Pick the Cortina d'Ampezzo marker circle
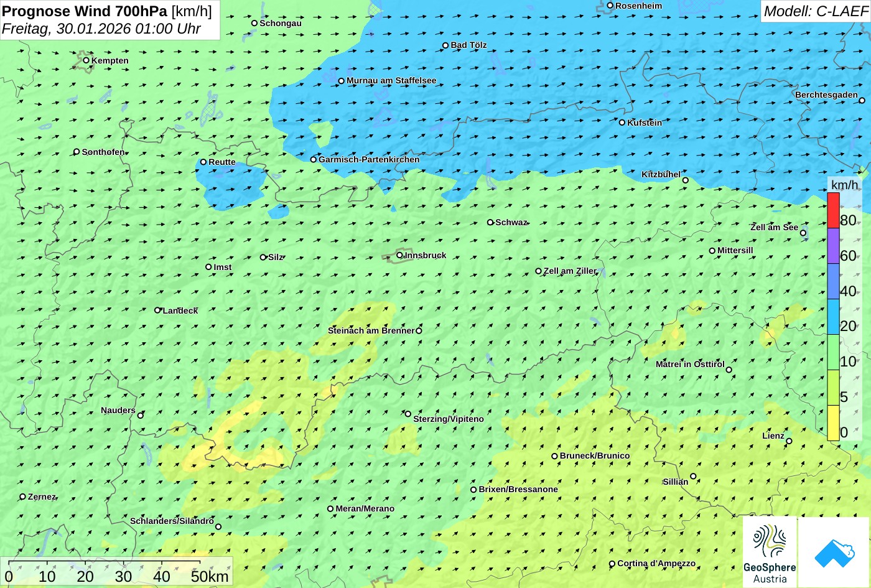Image resolution: width=871 pixels, height=588 pixels. tap(612, 564)
